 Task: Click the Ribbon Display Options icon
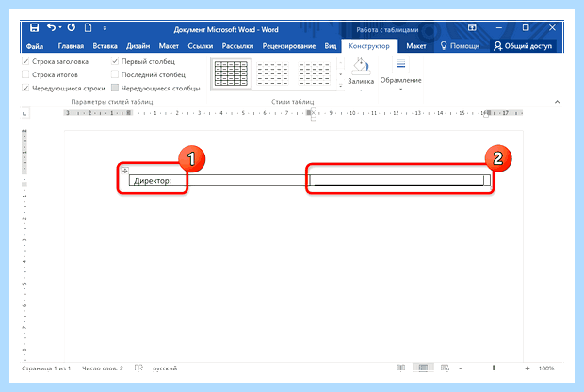click(472, 27)
